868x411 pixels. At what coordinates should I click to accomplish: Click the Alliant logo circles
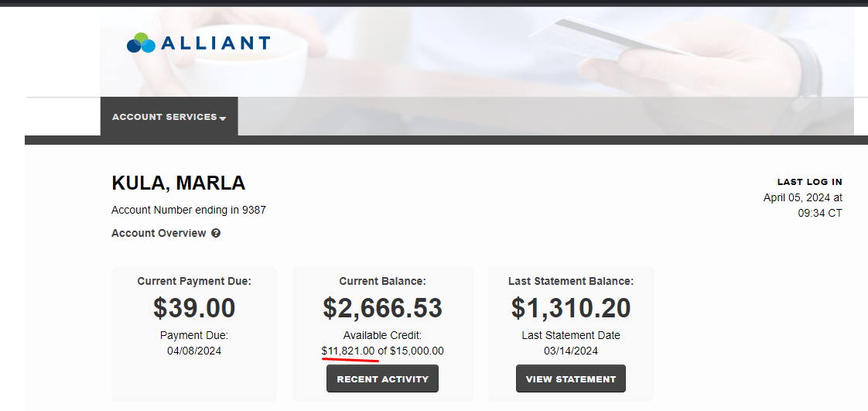pyautogui.click(x=141, y=43)
